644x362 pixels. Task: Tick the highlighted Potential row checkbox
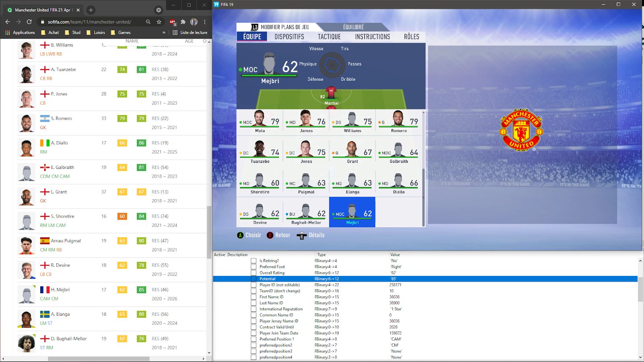point(254,279)
